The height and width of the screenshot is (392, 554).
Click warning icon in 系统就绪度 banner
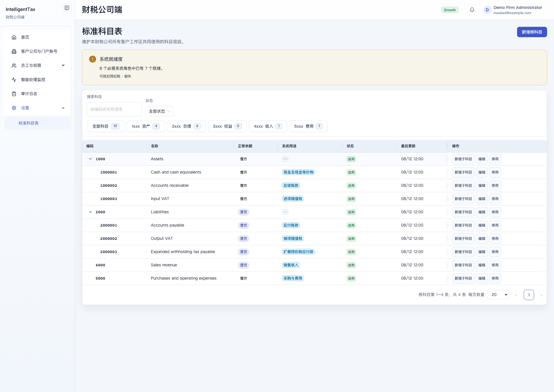92,59
